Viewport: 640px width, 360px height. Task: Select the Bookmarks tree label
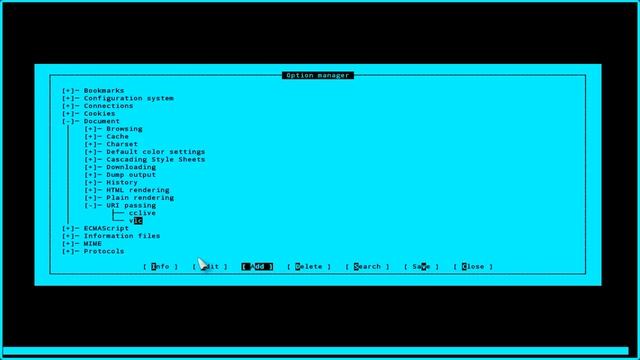[104, 91]
